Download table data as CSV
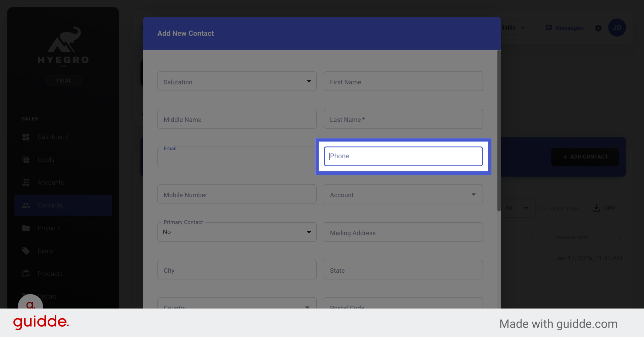Image resolution: width=644 pixels, height=337 pixels. (604, 208)
